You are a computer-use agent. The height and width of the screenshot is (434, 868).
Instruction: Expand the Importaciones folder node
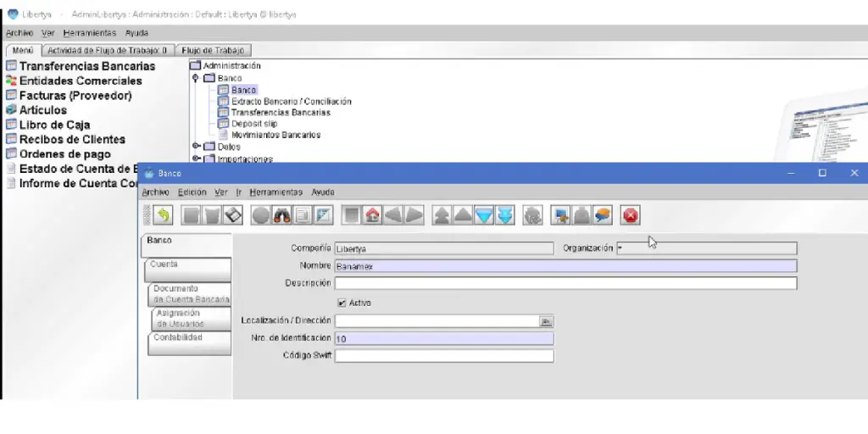196,159
